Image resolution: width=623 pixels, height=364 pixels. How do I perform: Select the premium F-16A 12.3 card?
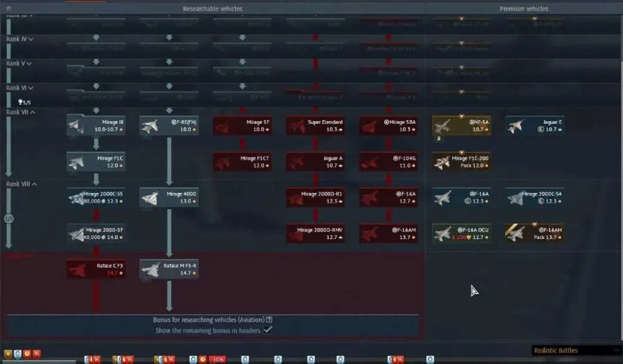pyautogui.click(x=462, y=198)
